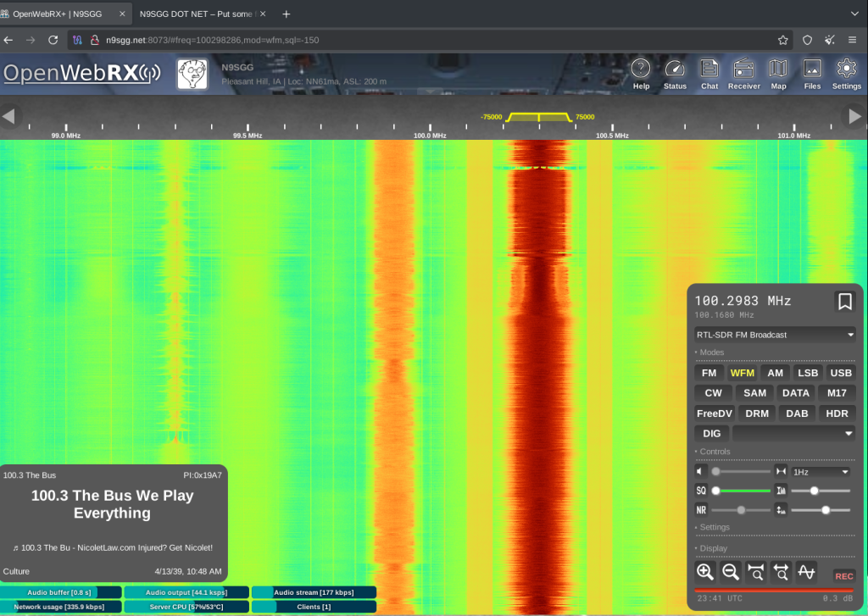Mute audio with the speaker icon
Viewport: 868px width, 616px height.
point(701,471)
